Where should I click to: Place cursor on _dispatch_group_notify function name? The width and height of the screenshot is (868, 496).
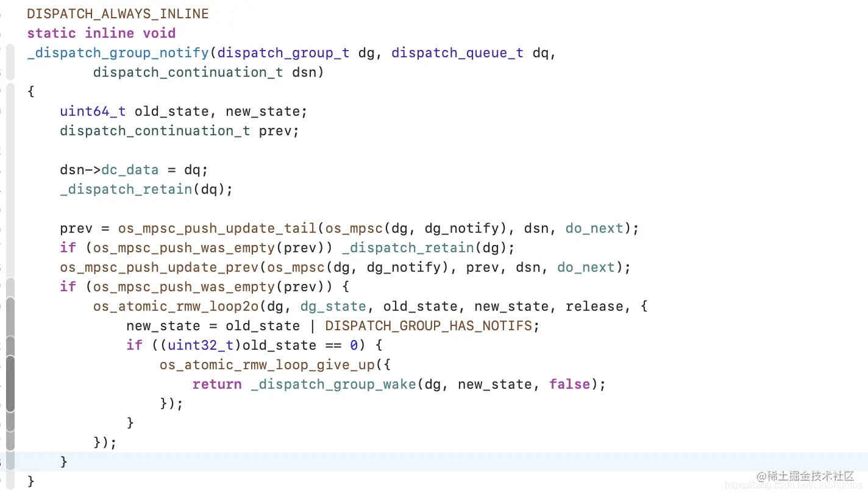[x=118, y=52]
